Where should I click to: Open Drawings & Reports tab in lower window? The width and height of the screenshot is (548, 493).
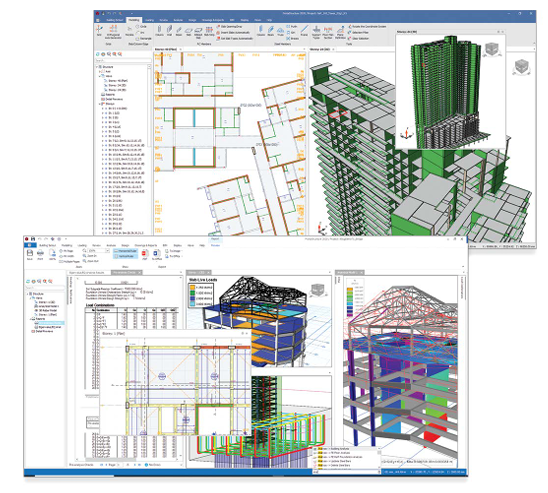(x=146, y=245)
